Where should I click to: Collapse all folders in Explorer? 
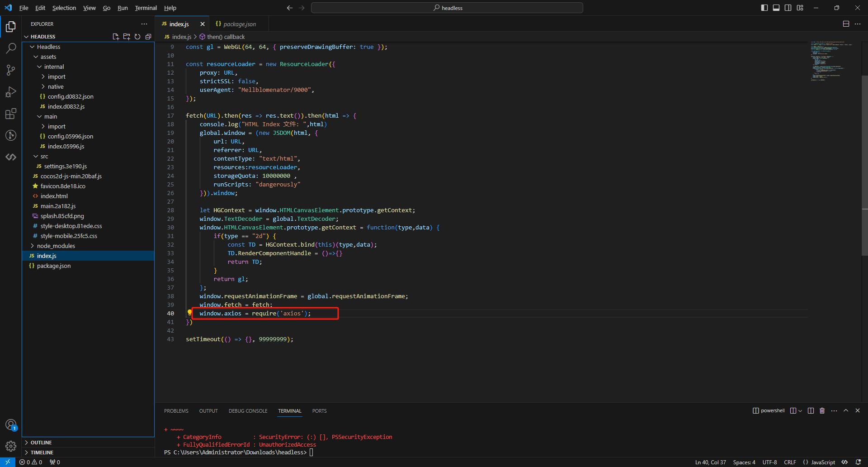point(148,37)
